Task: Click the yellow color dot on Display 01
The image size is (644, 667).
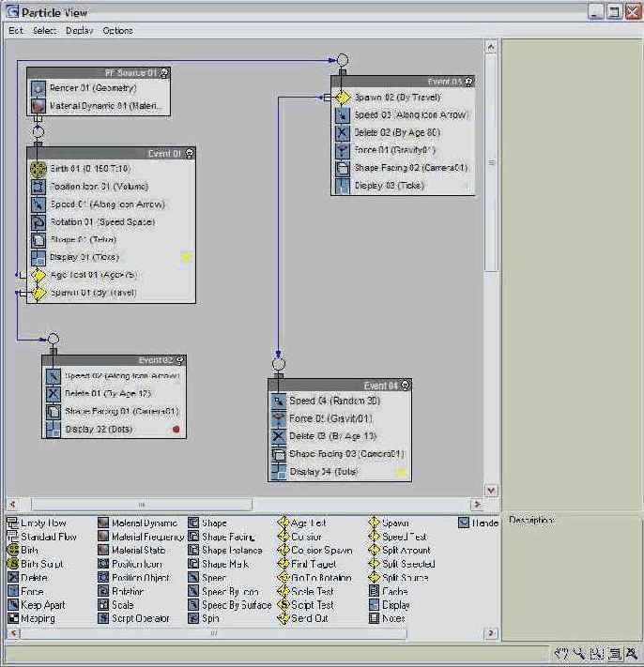Action: 186,257
